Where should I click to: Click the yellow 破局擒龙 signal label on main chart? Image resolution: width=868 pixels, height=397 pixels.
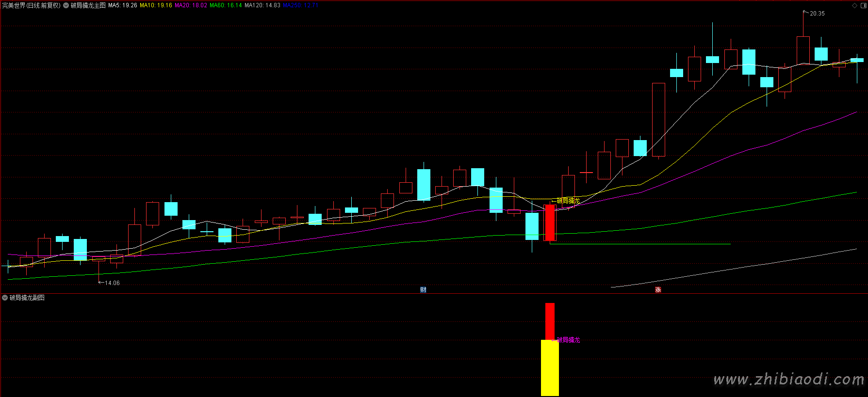point(568,201)
